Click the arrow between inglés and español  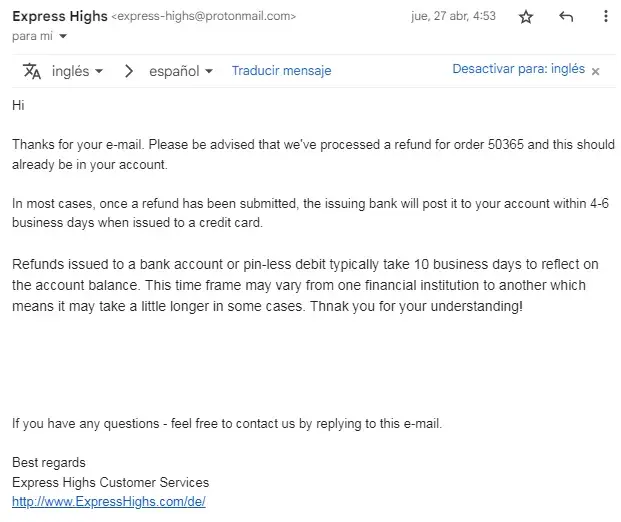(129, 71)
